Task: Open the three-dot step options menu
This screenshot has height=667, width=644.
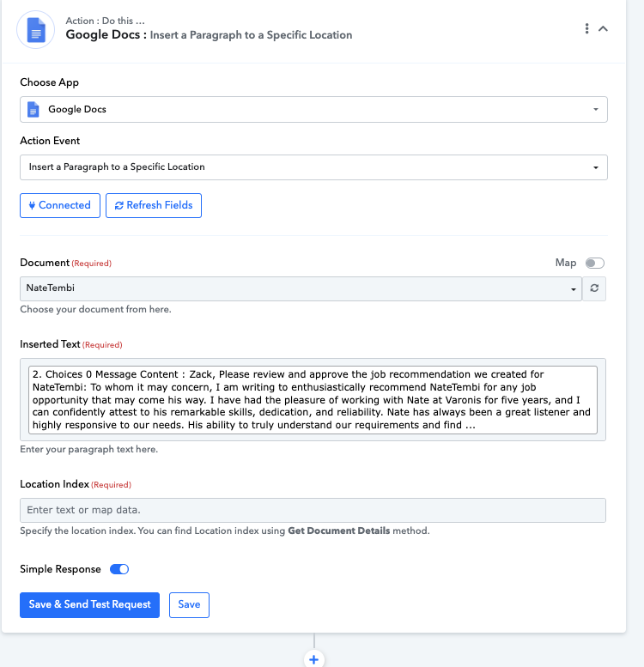Action: (586, 28)
